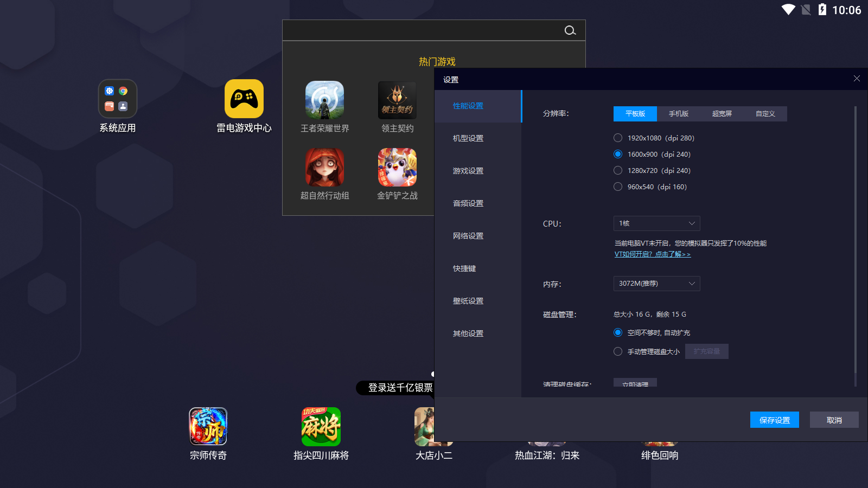Click the magnifier search icon
Screen dimensions: 868x488
pyautogui.click(x=570, y=30)
